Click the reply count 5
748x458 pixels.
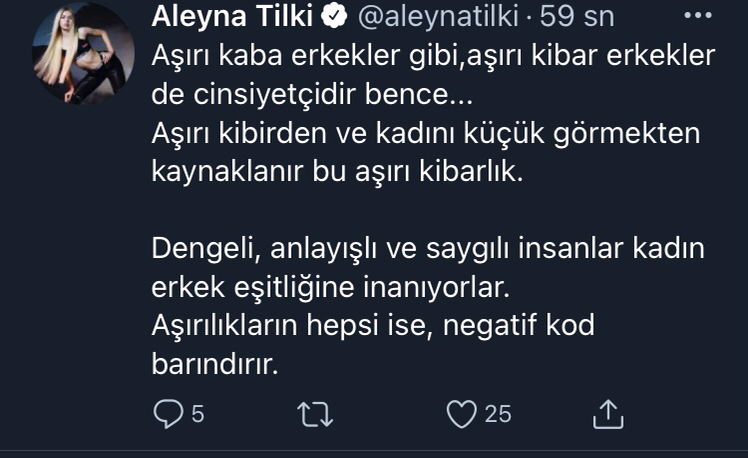[x=198, y=414]
